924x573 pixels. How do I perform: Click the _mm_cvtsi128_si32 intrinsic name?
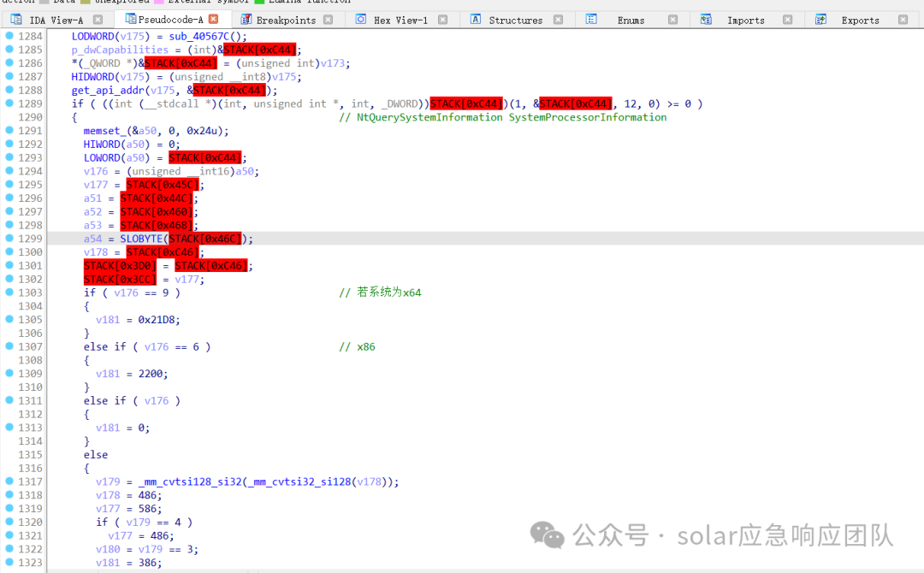pos(190,481)
